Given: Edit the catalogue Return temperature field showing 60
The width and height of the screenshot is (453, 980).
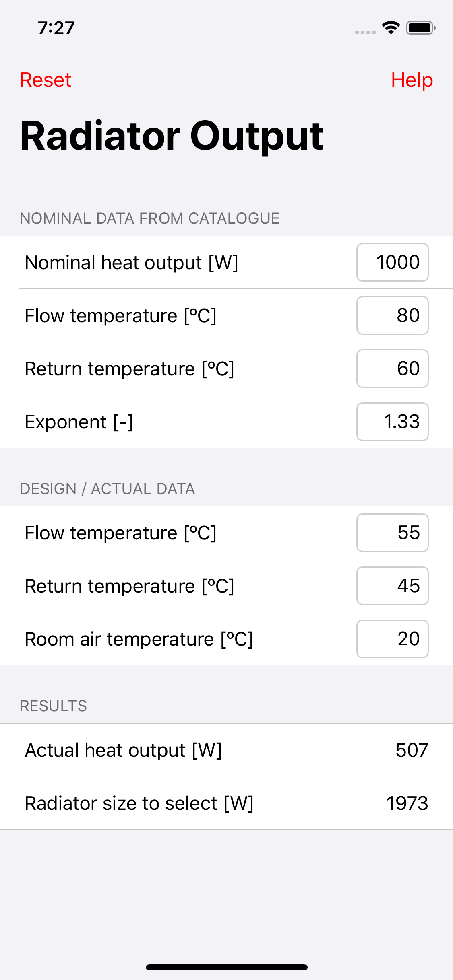Looking at the screenshot, I should point(392,369).
